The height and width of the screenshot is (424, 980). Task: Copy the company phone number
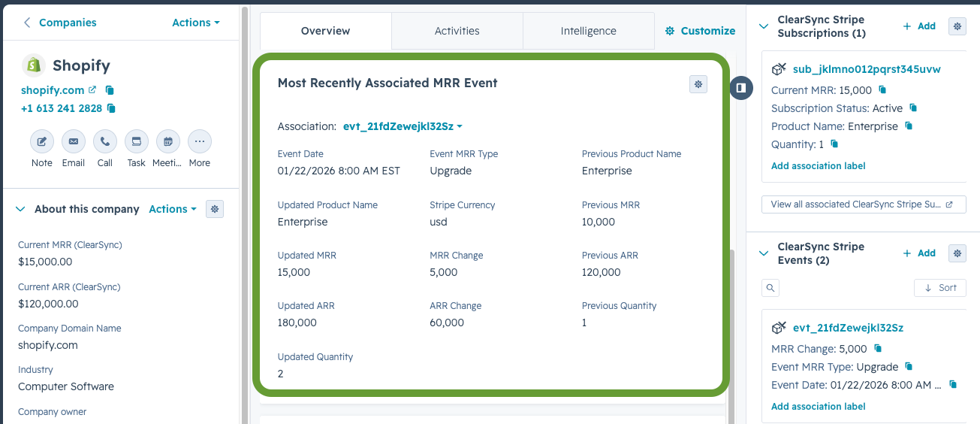click(x=111, y=108)
